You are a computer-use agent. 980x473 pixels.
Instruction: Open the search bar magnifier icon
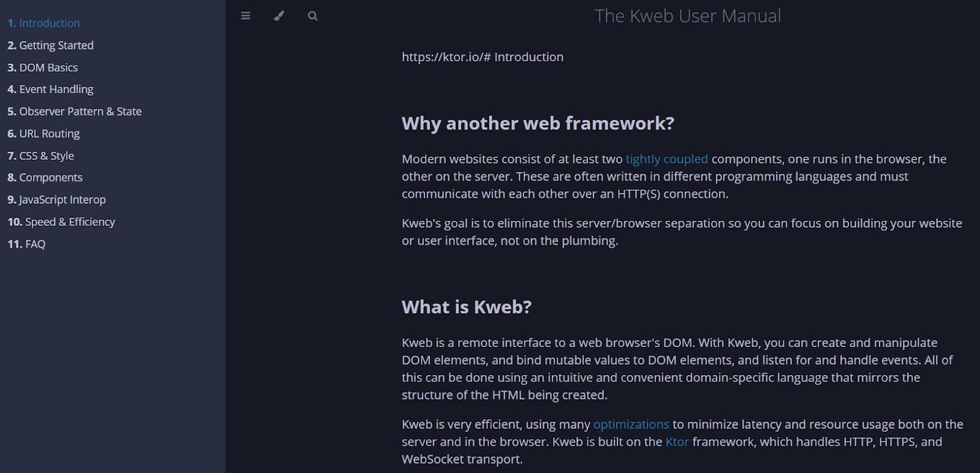pyautogui.click(x=313, y=16)
